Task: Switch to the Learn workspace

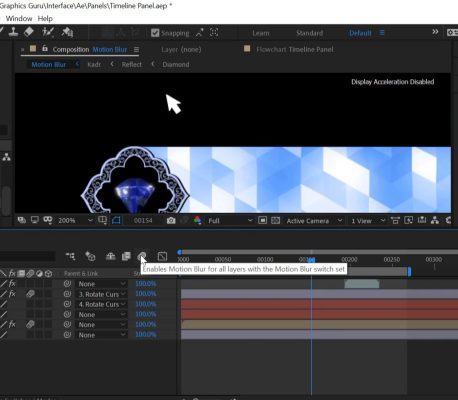Action: pyautogui.click(x=261, y=33)
